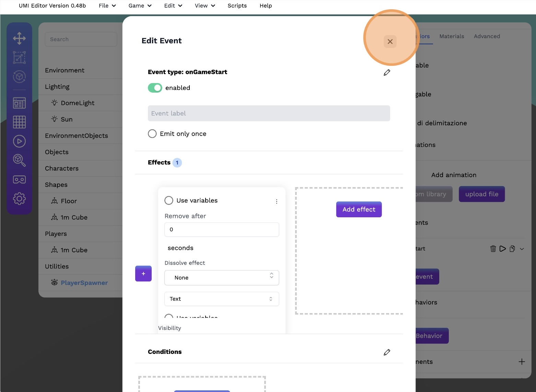536x392 pixels.
Task: Click the Event label input field
Action: point(269,113)
